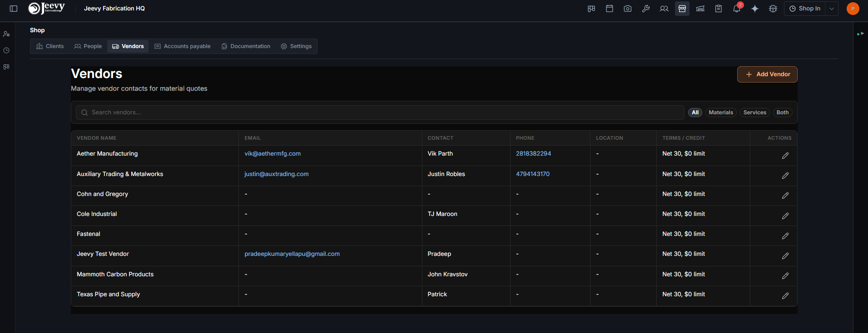Click the Add Vendor button
The width and height of the screenshot is (868, 333).
pyautogui.click(x=767, y=74)
